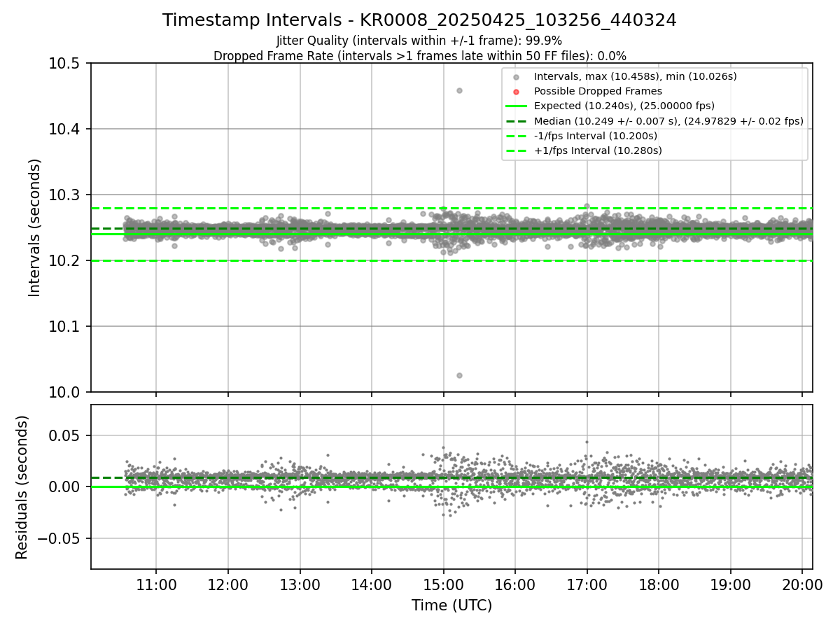Click legend entry 'Intervals, max (10.458s), min (10.026s)'
Viewport: 840px width, 630px height.
[635, 76]
